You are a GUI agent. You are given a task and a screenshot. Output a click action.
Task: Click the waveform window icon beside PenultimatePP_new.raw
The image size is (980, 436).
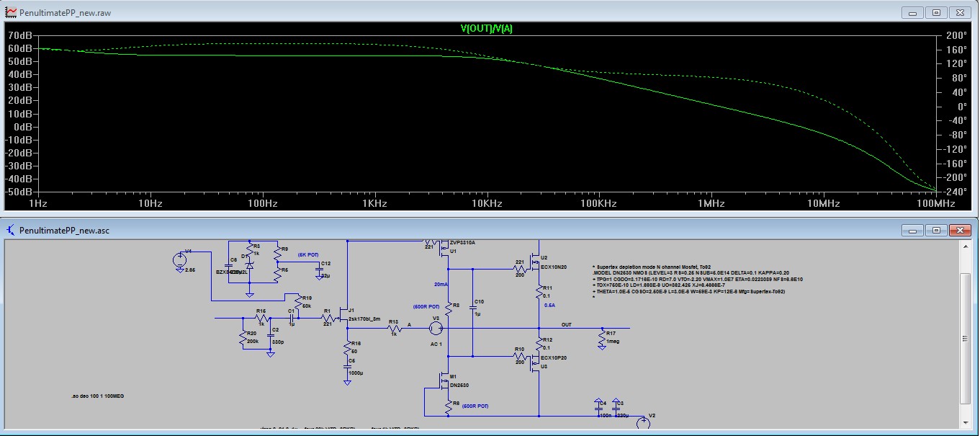point(11,13)
